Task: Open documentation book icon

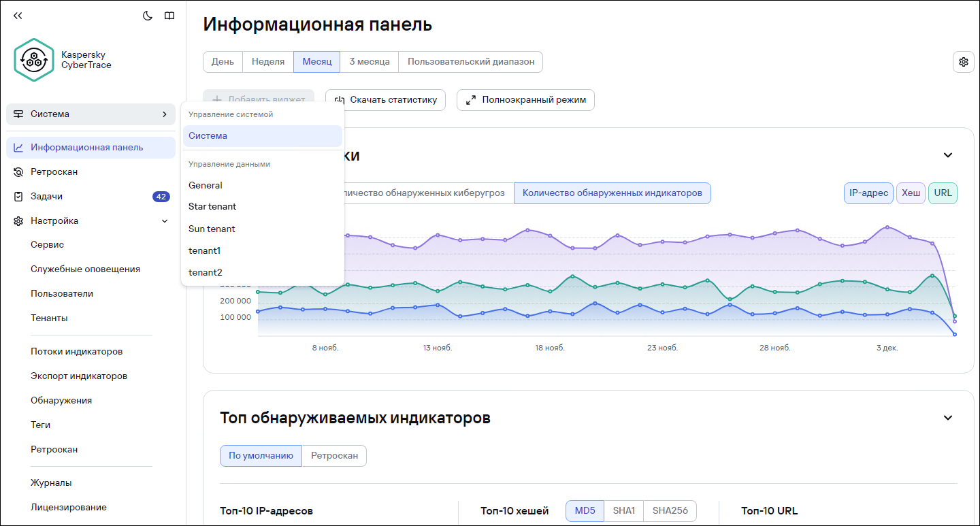Action: point(169,16)
